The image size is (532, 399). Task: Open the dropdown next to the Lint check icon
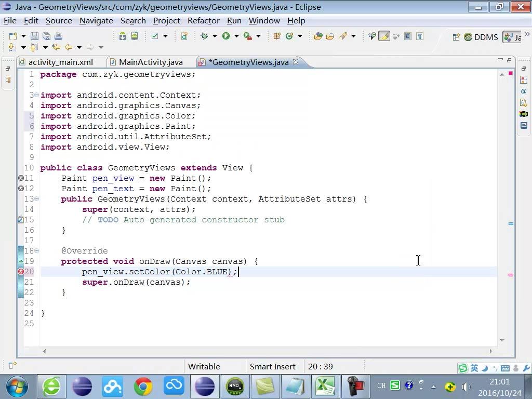click(165, 36)
